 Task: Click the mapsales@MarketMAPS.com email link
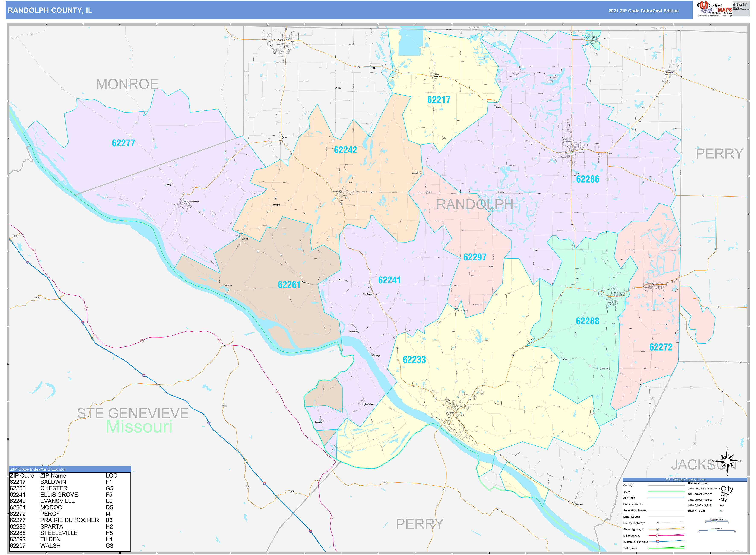click(741, 10)
